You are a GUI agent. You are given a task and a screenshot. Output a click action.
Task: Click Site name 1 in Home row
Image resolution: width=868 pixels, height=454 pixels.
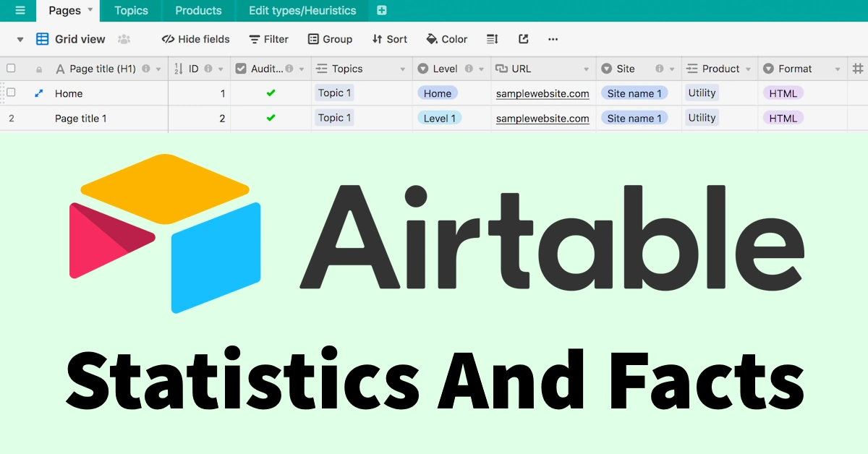[x=634, y=93]
